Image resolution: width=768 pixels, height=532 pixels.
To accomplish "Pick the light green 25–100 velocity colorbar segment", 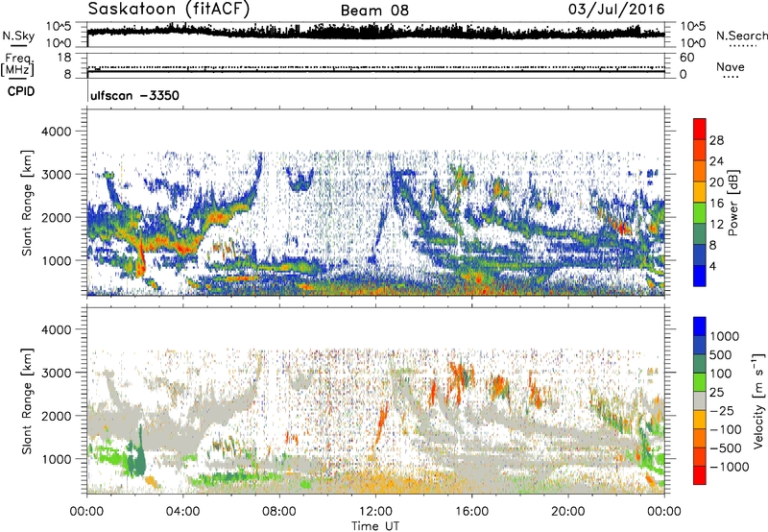I will coord(700,382).
